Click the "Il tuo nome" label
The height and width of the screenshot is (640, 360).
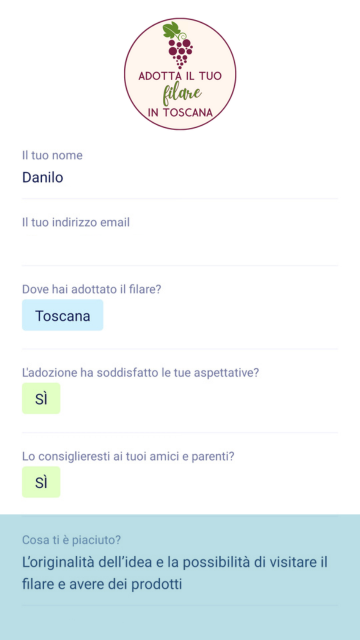(x=52, y=156)
